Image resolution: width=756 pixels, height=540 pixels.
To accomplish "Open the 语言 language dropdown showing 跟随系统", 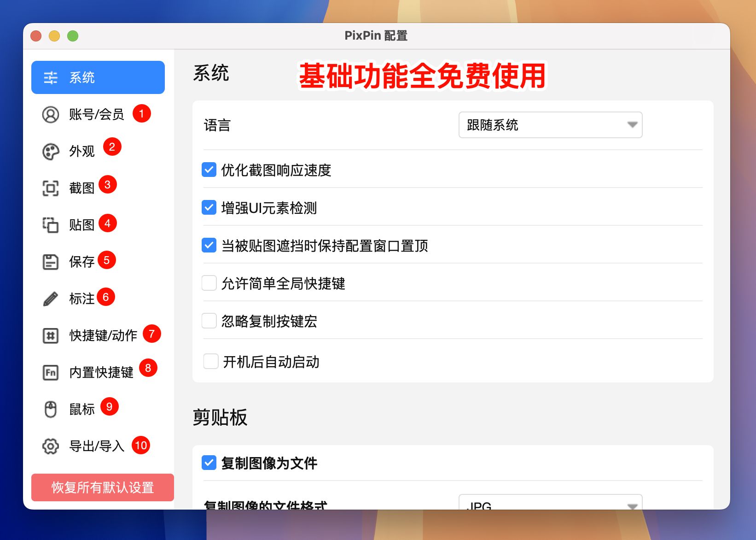I will click(x=550, y=124).
